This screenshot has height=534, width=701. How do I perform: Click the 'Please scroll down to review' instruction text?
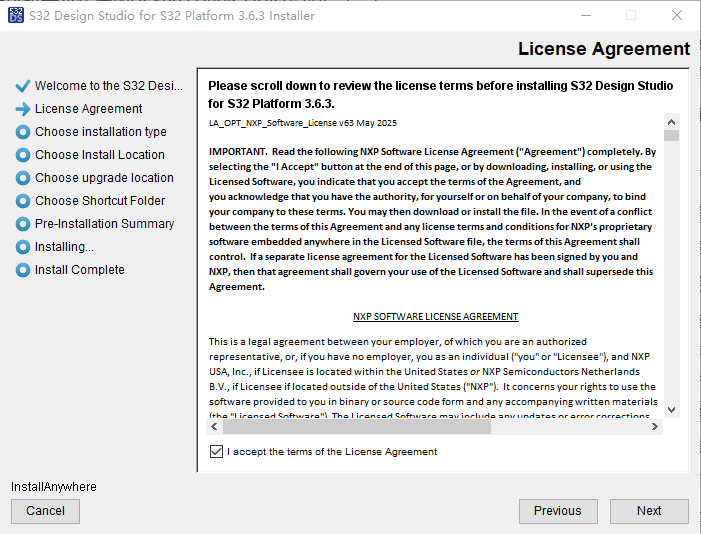click(x=440, y=94)
